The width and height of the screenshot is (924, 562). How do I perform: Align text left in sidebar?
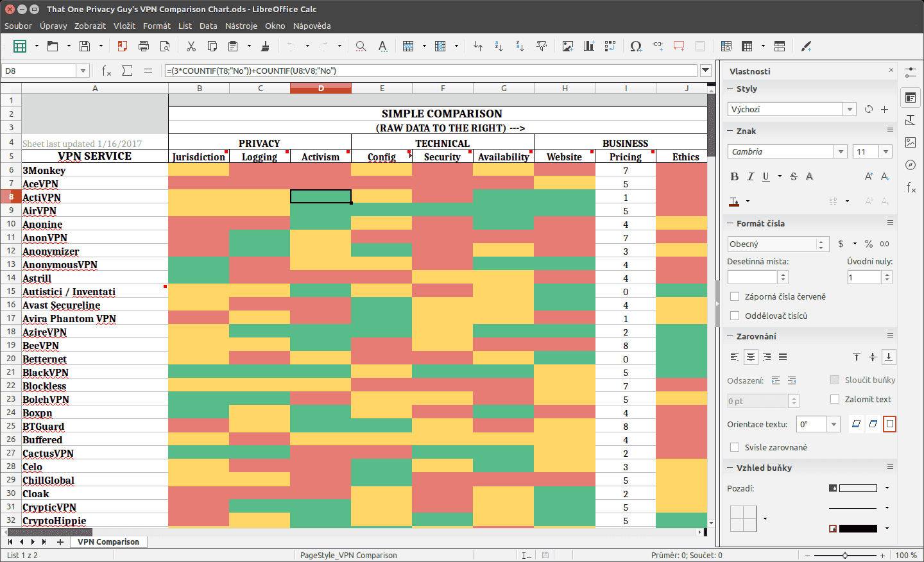735,357
